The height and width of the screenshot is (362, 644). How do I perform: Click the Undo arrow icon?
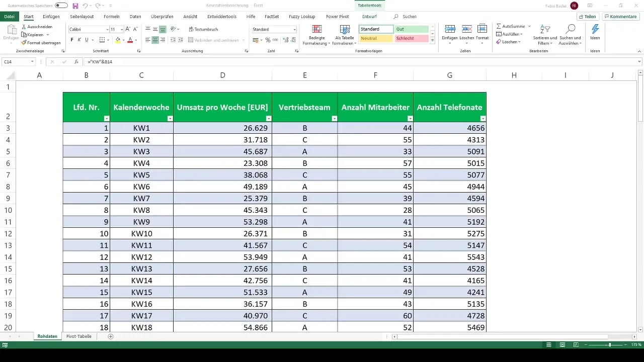coord(85,6)
